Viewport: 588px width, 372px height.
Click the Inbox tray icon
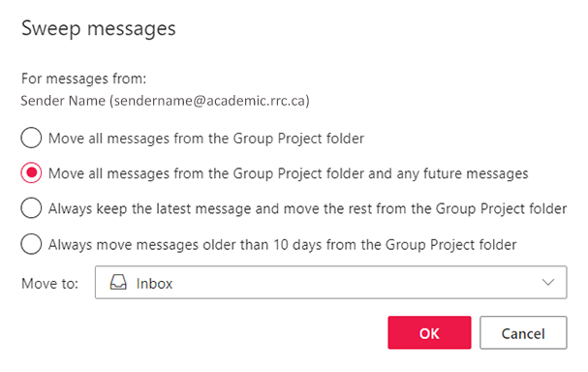(118, 282)
